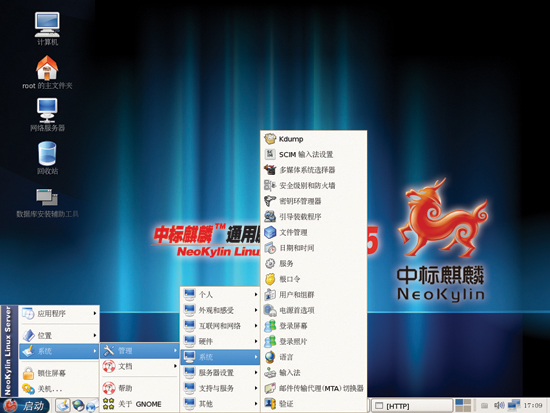Click the 启动 start button
550x413 pixels.
[25, 406]
